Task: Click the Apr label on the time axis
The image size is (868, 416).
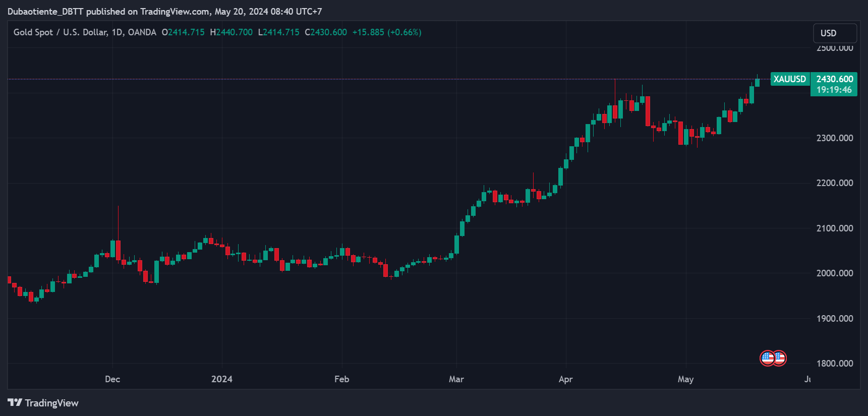Action: (566, 379)
